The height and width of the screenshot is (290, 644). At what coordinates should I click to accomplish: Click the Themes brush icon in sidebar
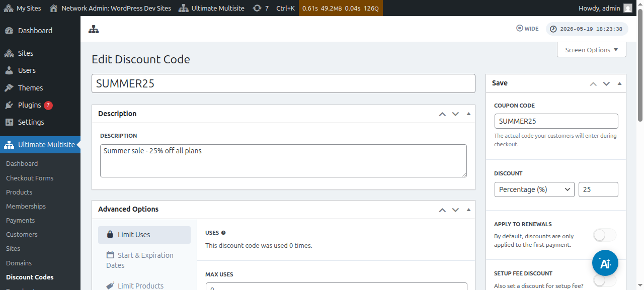click(x=9, y=88)
